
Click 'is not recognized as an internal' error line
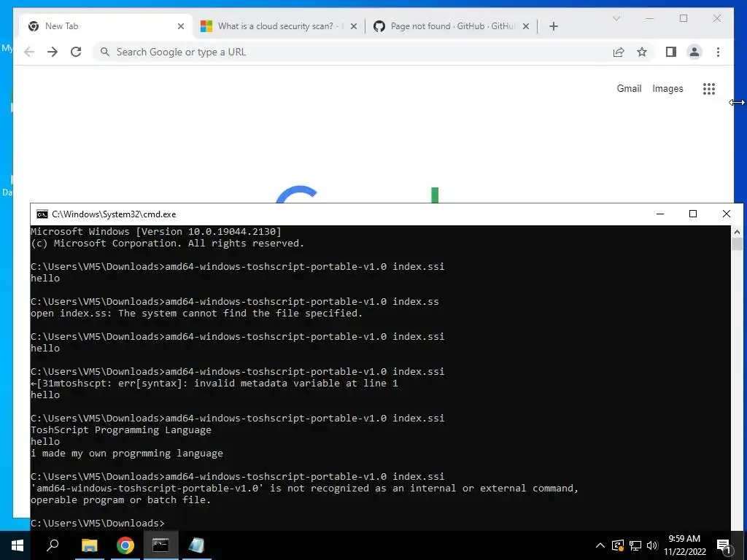pos(304,489)
